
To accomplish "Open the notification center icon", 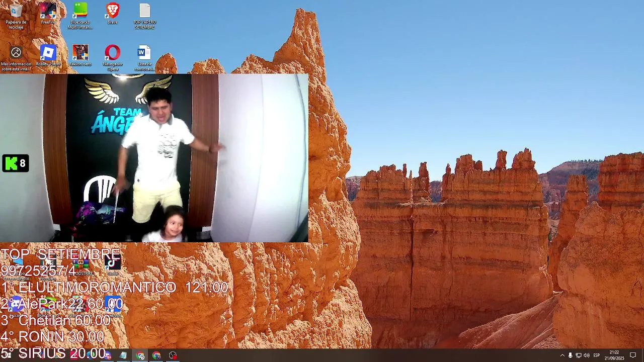I will pyautogui.click(x=633, y=355).
